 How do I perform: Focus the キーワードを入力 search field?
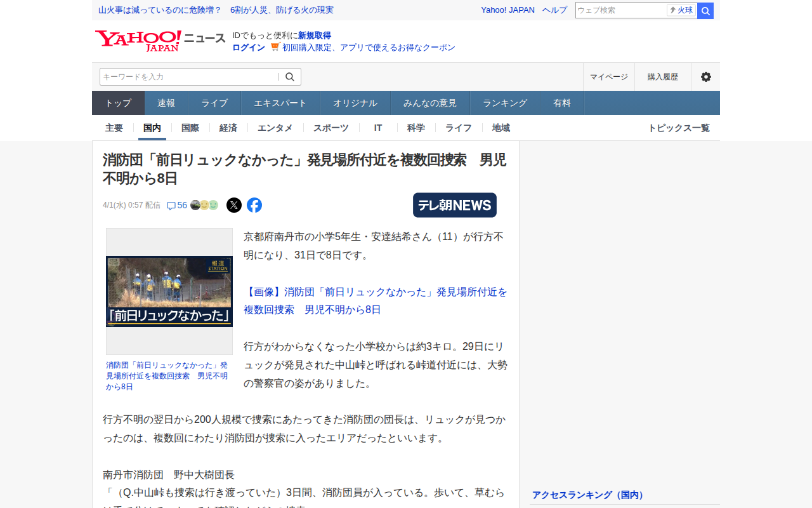point(189,77)
